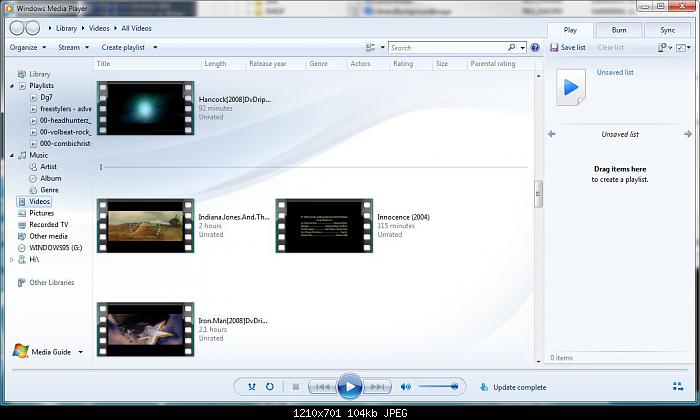
Task: Open the Windows Media Guide logo
Action: click(21, 351)
